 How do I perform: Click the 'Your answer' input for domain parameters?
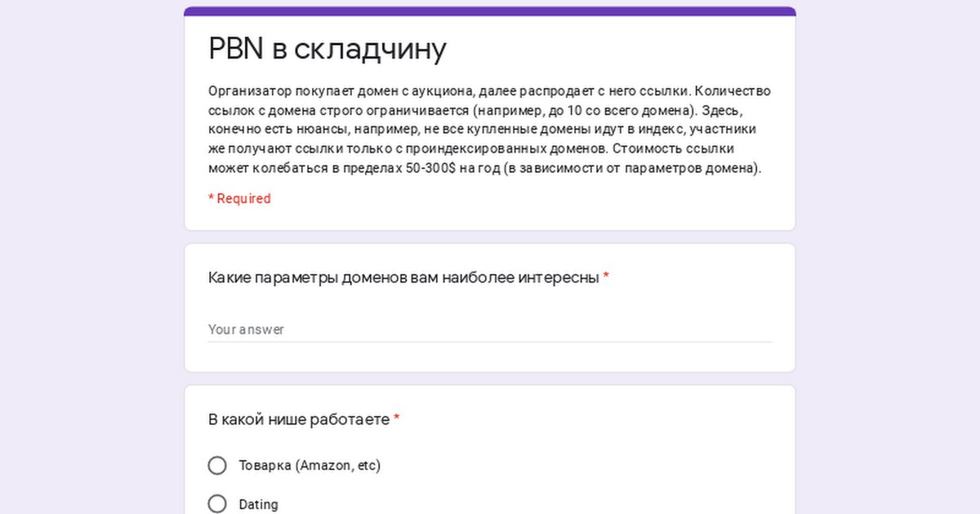490,330
